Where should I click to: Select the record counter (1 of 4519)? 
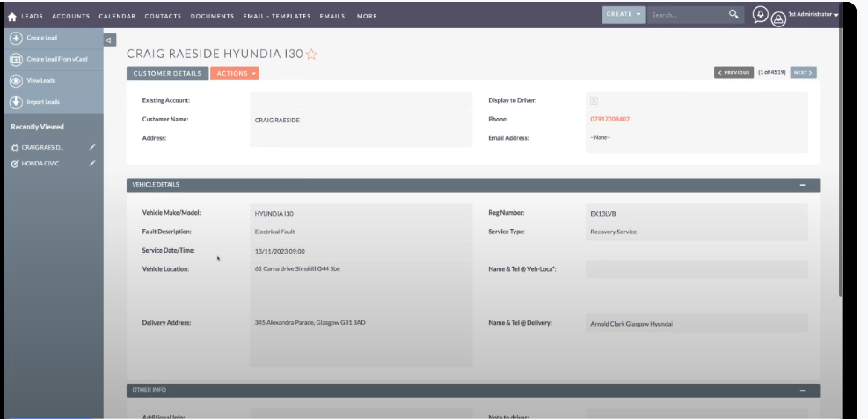(x=771, y=72)
